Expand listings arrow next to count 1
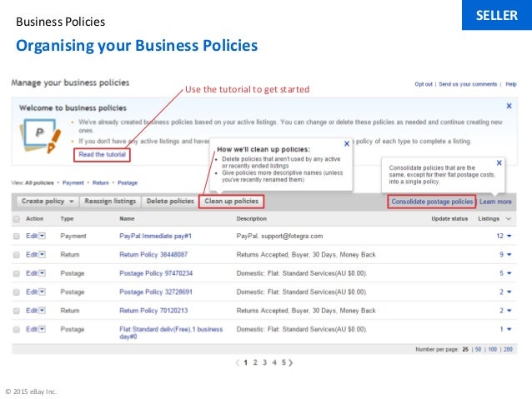This screenshot has width=532, height=399. [x=509, y=329]
